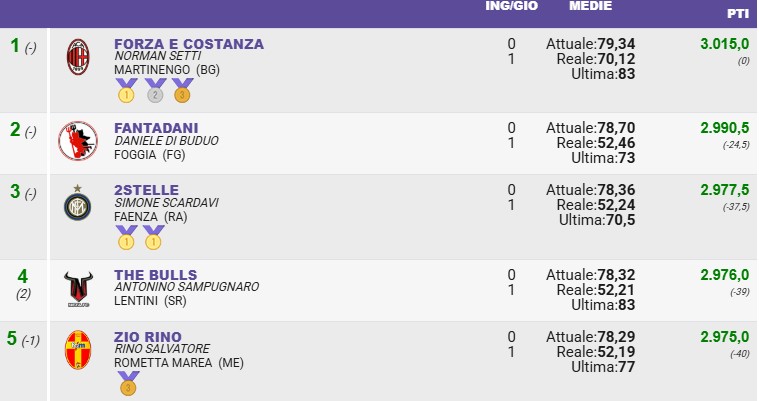Click the ING/GIO column header
The height and width of the screenshot is (401, 759).
(x=512, y=6)
